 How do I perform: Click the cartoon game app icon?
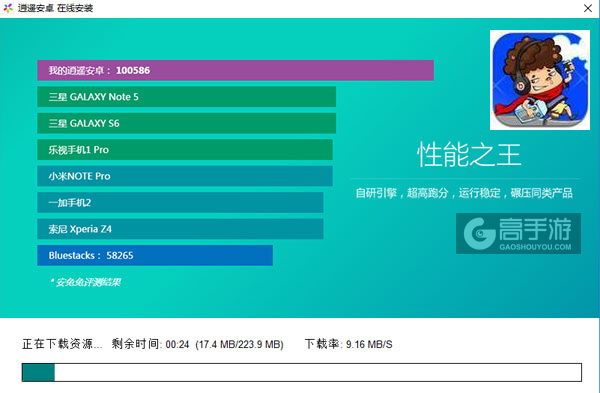coord(540,80)
